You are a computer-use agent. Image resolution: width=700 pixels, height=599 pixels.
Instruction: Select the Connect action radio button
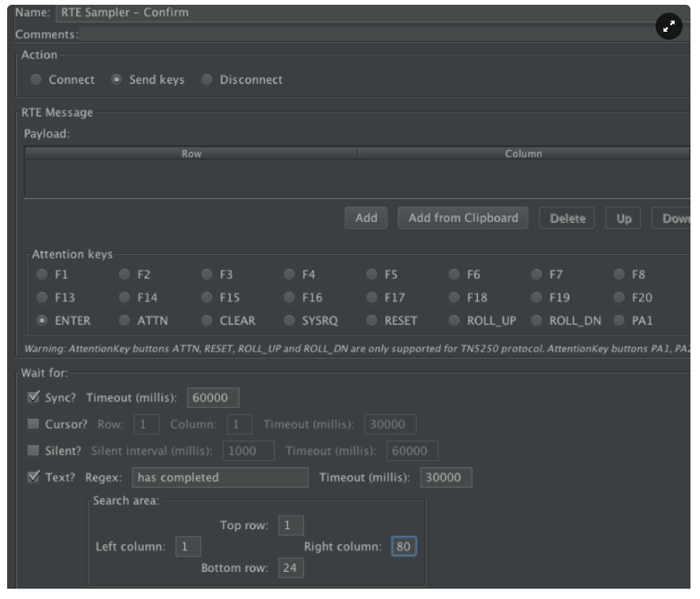point(37,80)
